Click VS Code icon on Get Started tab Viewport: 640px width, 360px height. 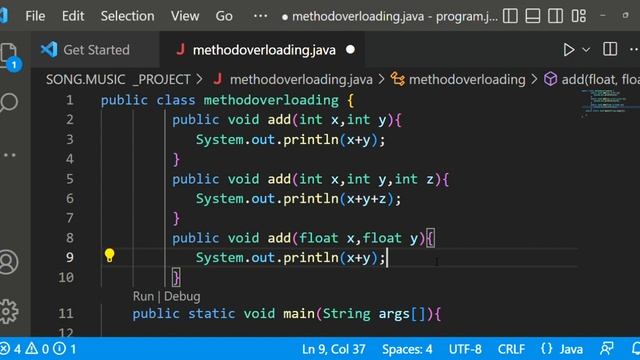pos(49,50)
